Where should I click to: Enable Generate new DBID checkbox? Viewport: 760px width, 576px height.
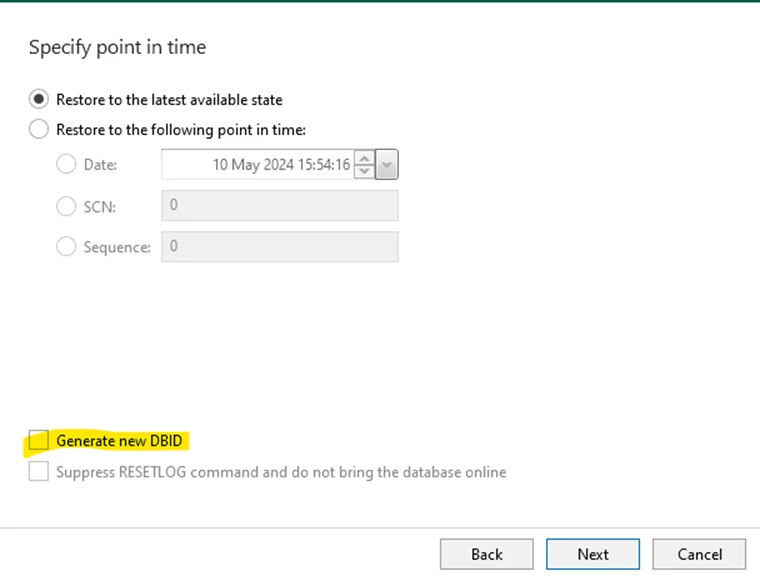coord(38,440)
